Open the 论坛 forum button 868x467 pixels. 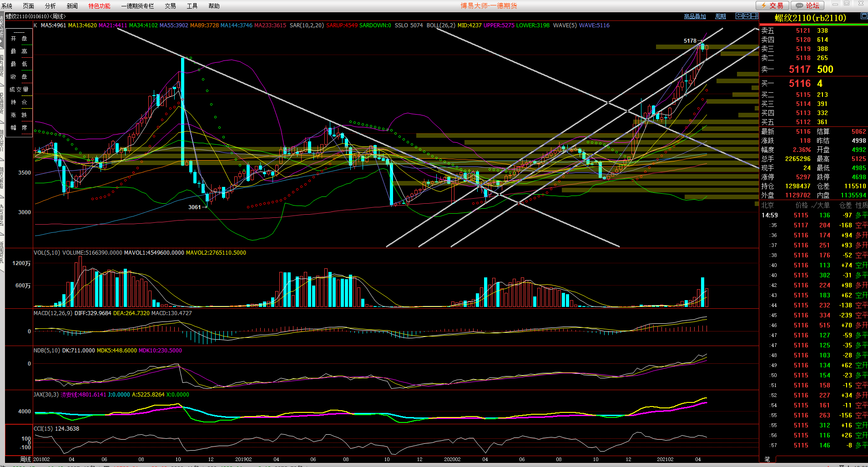(x=807, y=5)
